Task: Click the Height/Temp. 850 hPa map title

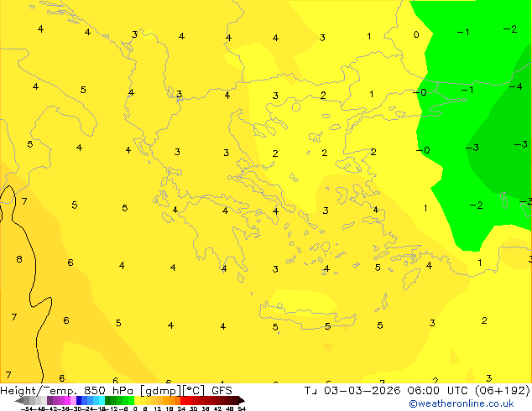Action: click(68, 391)
